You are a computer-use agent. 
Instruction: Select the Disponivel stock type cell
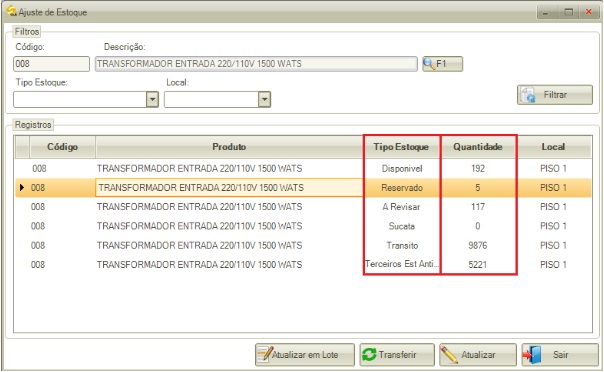[402, 169]
